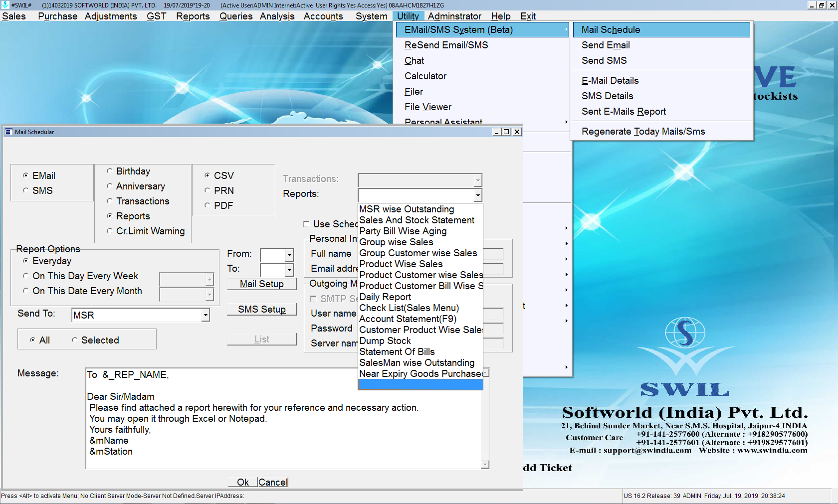Select Dump Stock report
The height and width of the screenshot is (504, 838).
click(420, 341)
